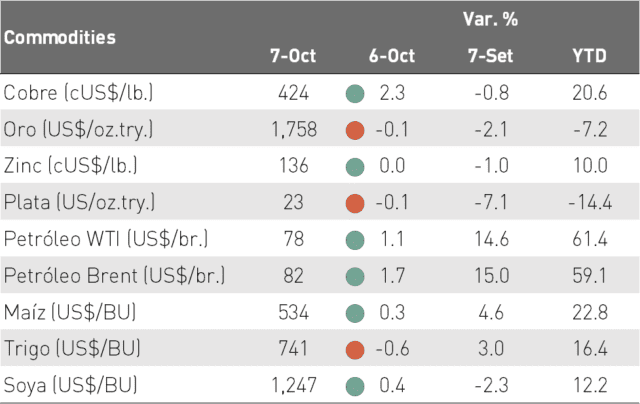Click the red indicator dot for Oro
Viewport: 640px width, 404px height.
click(x=355, y=131)
